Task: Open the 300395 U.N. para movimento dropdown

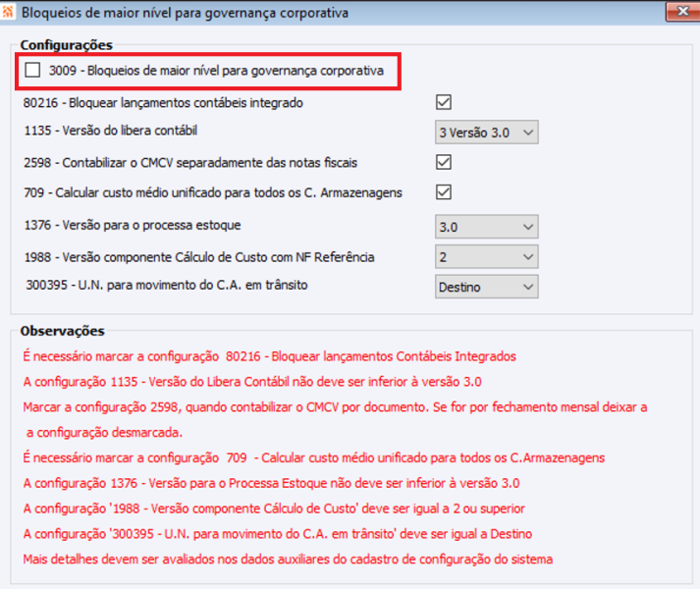Action: (x=487, y=287)
